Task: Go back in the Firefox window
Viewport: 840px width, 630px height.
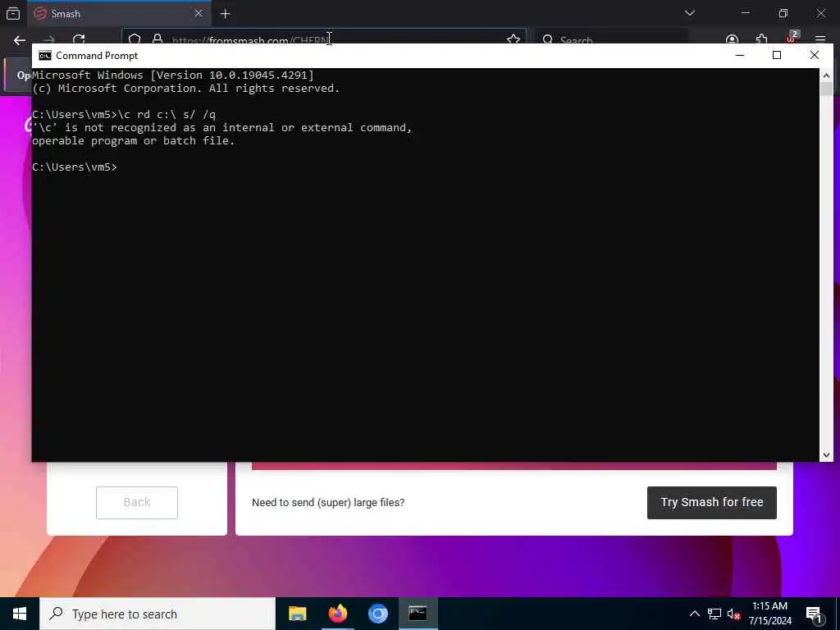Action: point(20,39)
